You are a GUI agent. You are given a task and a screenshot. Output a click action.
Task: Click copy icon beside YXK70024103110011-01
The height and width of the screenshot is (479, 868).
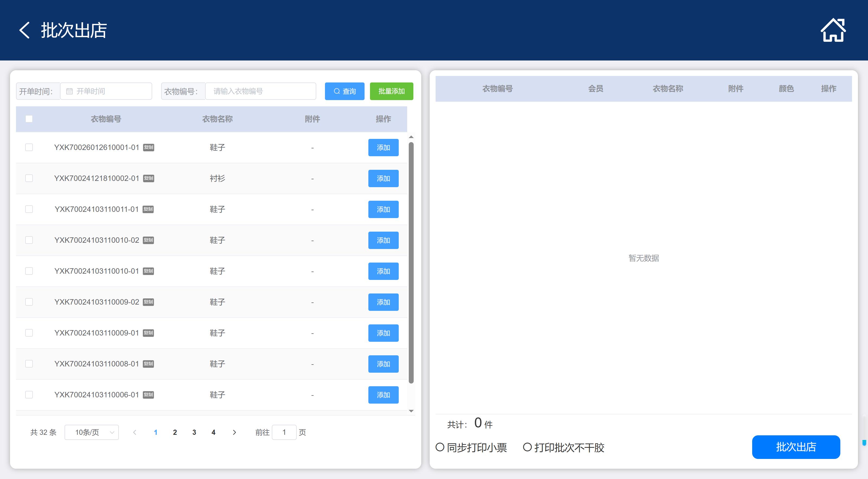point(148,209)
